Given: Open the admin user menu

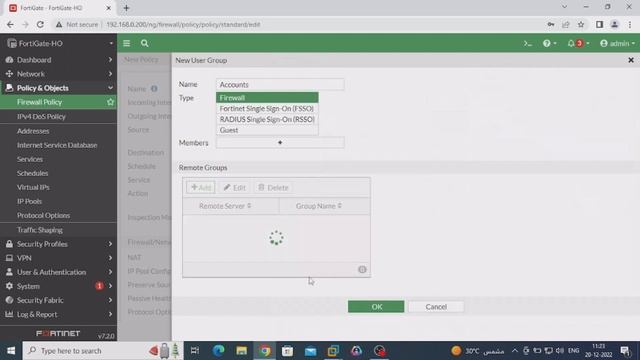Looking at the screenshot, I should click(617, 43).
